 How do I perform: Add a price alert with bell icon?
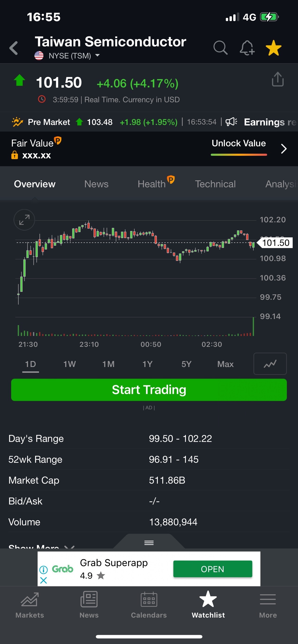pyautogui.click(x=247, y=48)
